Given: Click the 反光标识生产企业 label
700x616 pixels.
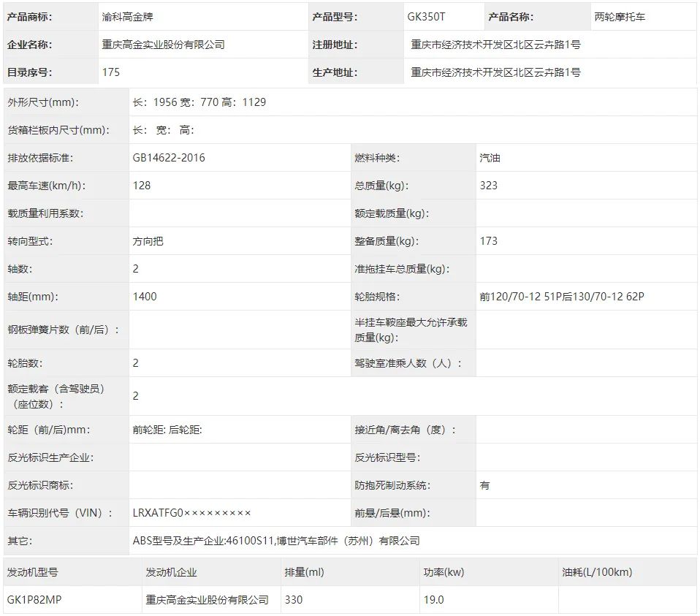Looking at the screenshot, I should (x=50, y=458).
